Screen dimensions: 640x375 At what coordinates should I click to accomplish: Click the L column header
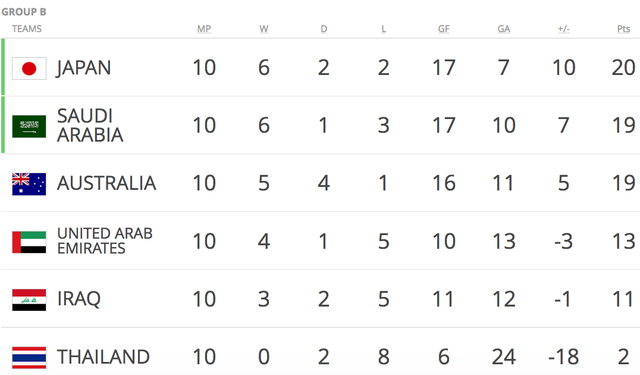tap(383, 29)
